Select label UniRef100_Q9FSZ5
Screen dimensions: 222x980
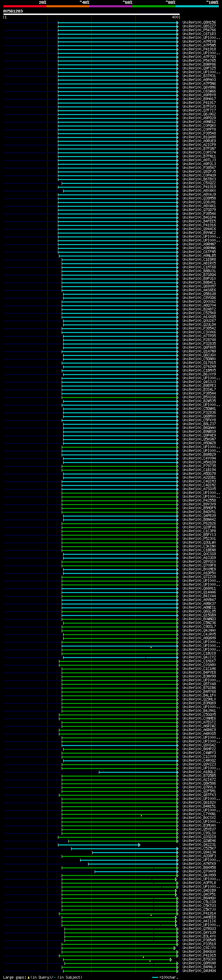pos(199,68)
